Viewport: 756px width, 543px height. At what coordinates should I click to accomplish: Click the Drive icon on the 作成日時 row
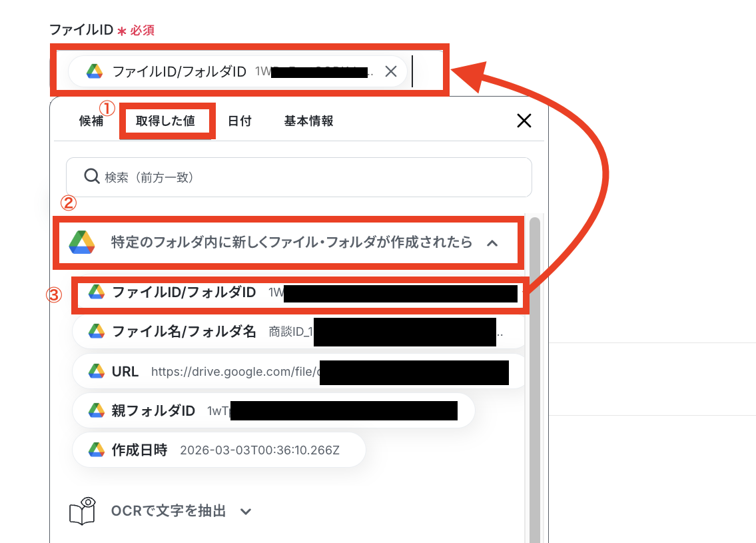point(97,450)
